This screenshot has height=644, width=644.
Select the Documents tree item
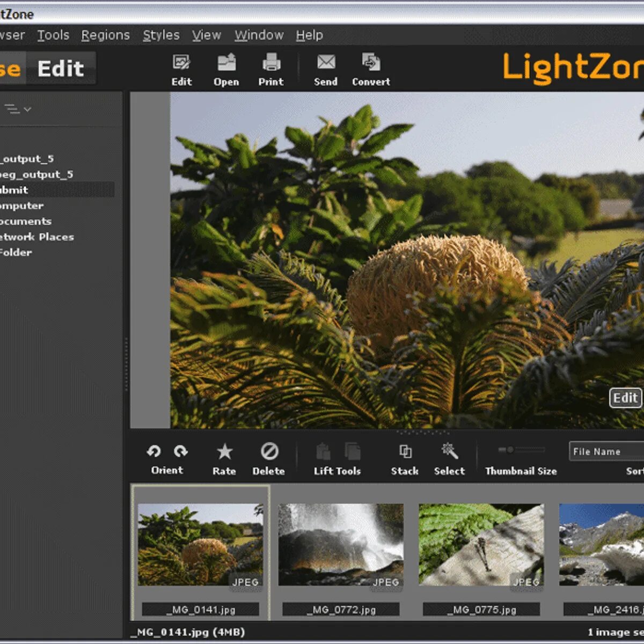tap(26, 221)
